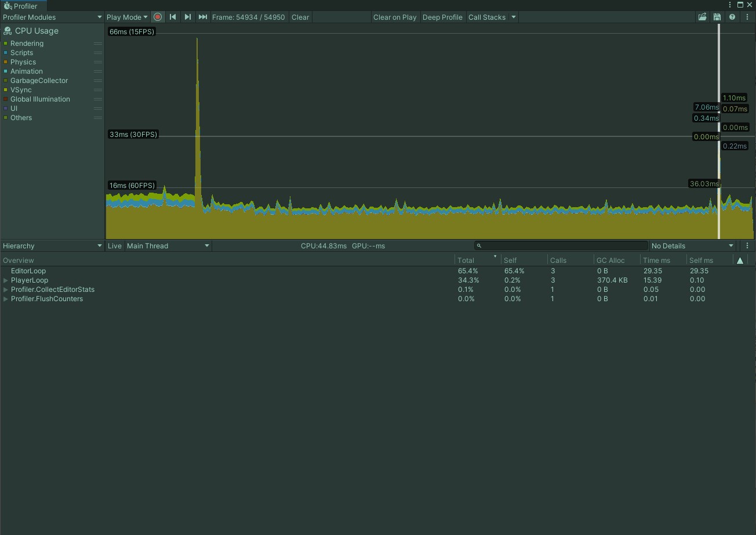Sort by Self column header

tap(524, 261)
